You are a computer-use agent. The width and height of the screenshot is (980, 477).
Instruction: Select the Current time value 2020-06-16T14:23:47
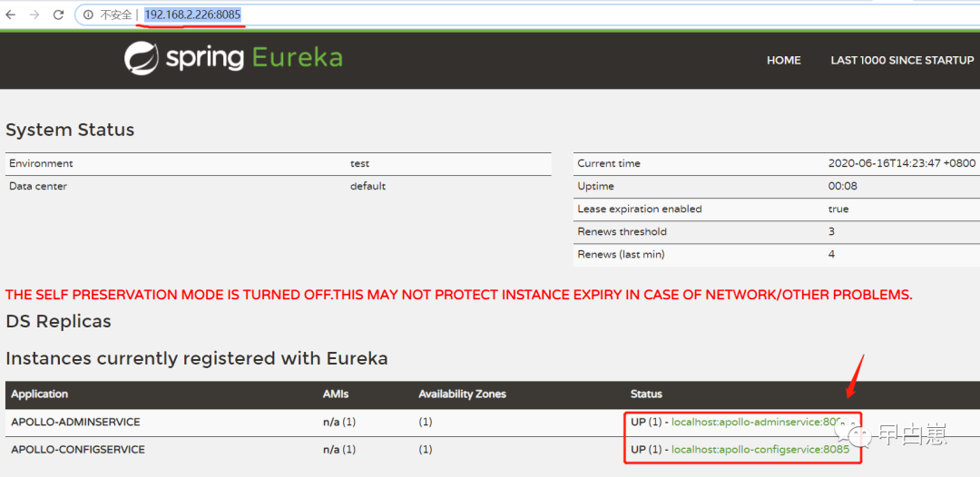coord(901,163)
